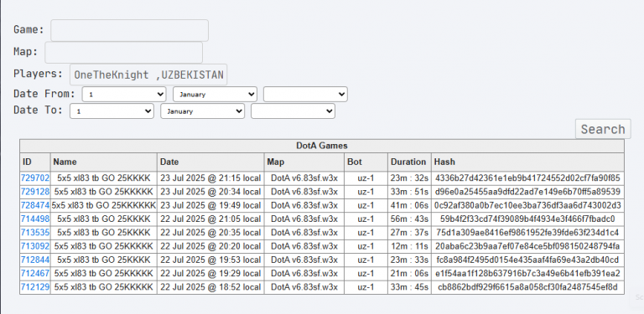Screen dimensions: 644x314
Task: Focus the Game text field
Action: tap(129, 30)
